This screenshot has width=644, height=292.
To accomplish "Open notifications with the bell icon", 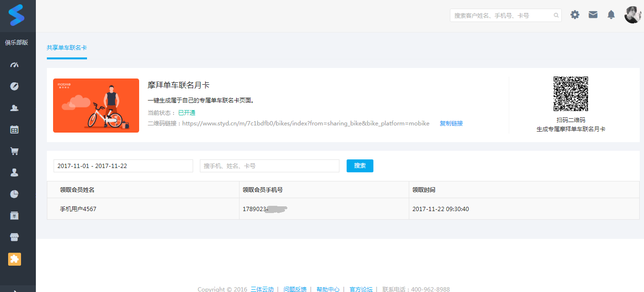I will (611, 15).
